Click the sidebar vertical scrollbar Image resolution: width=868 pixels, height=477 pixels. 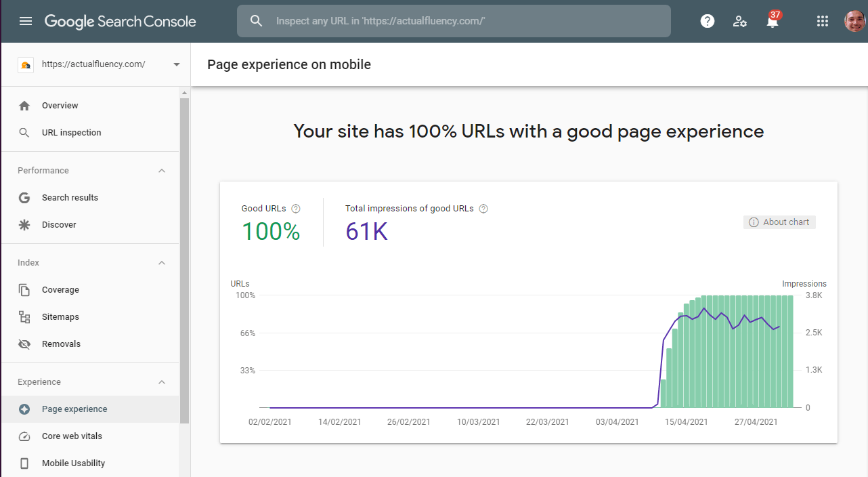185,260
